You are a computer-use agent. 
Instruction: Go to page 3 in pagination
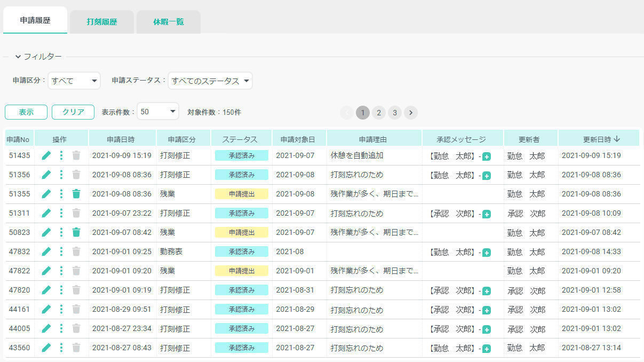click(x=394, y=113)
